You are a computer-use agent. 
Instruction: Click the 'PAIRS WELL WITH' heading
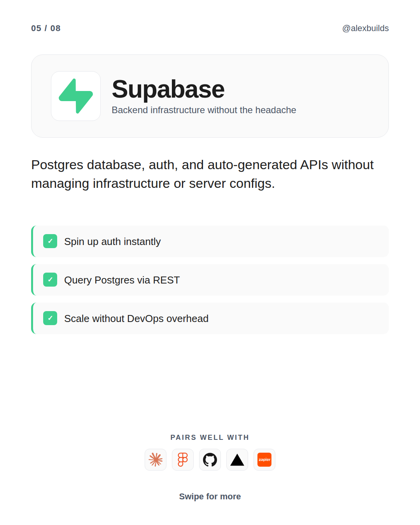(210, 437)
